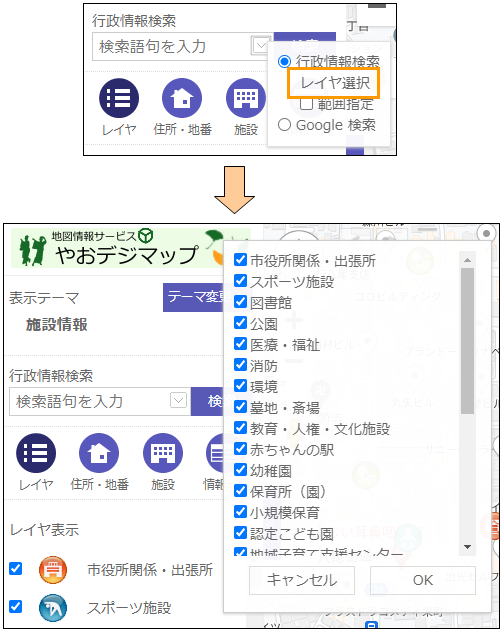Open the 施設 building icon in lower panel
The image size is (503, 630).
click(x=163, y=453)
